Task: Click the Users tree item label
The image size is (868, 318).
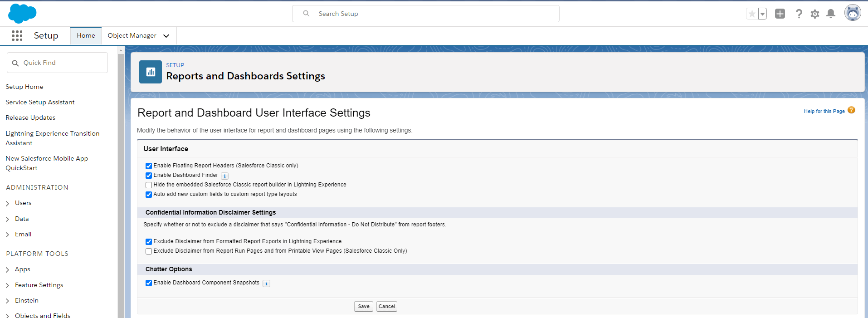Action: pos(23,203)
